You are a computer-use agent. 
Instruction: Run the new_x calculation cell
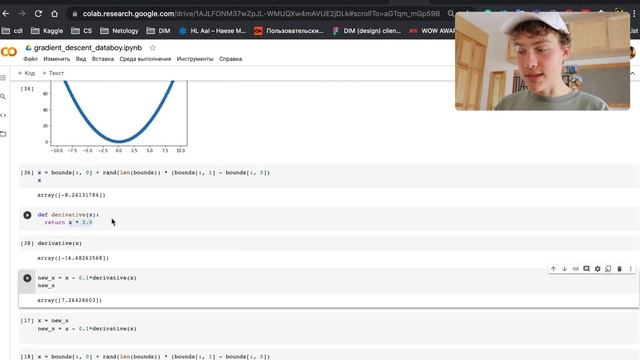pyautogui.click(x=27, y=278)
